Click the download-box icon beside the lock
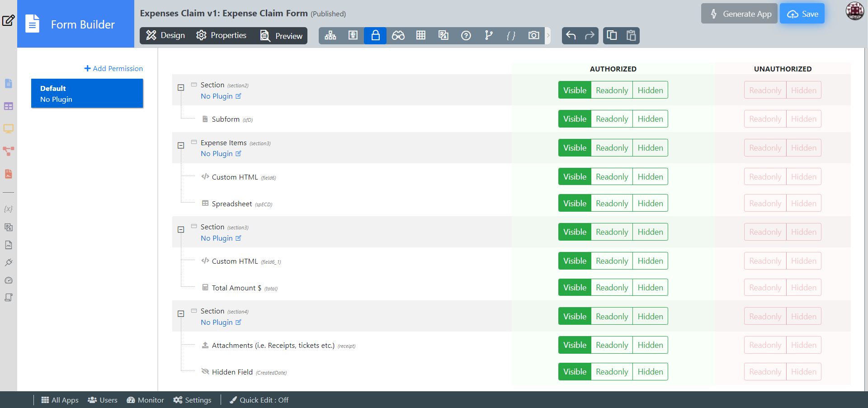 point(353,35)
